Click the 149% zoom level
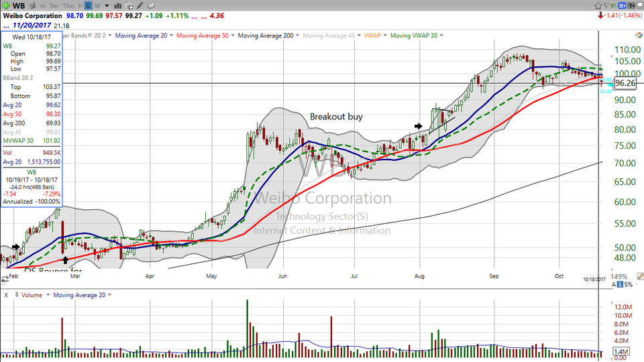 pyautogui.click(x=619, y=277)
